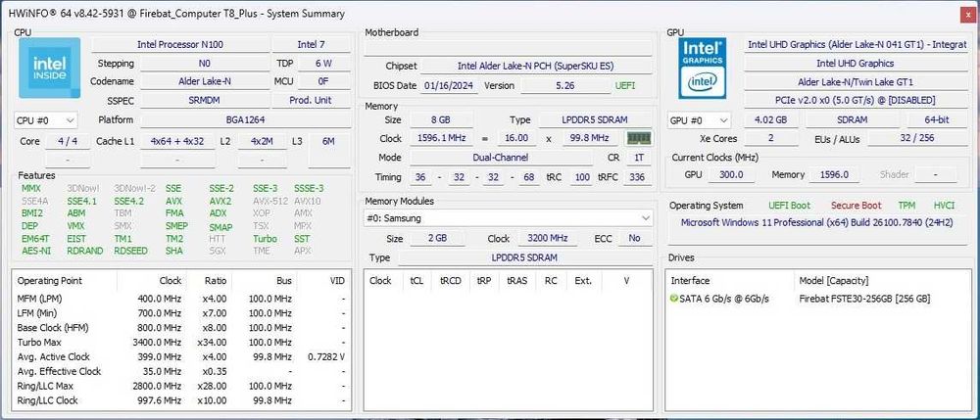980x420 pixels.
Task: Click the Intel 7 process field
Action: 311,45
